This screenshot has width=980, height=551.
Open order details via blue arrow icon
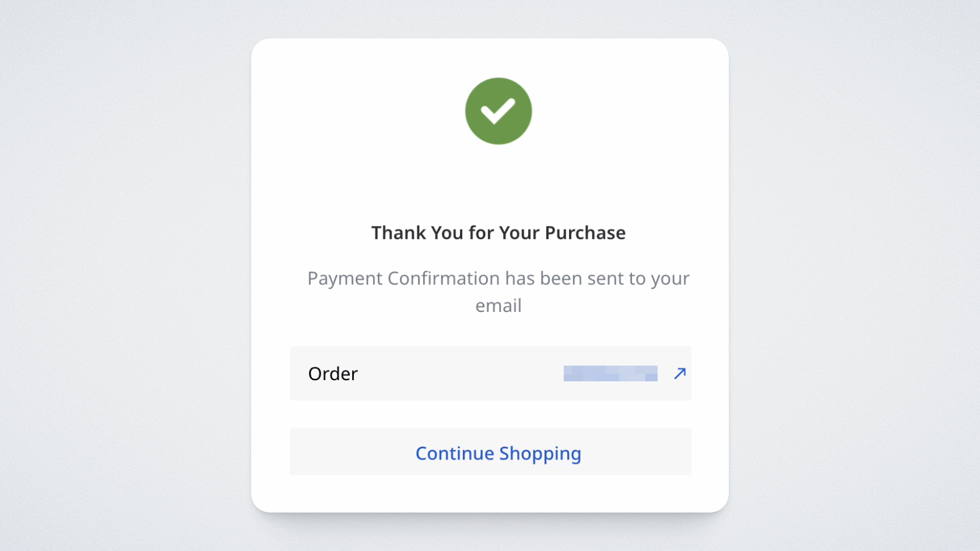pyautogui.click(x=680, y=373)
